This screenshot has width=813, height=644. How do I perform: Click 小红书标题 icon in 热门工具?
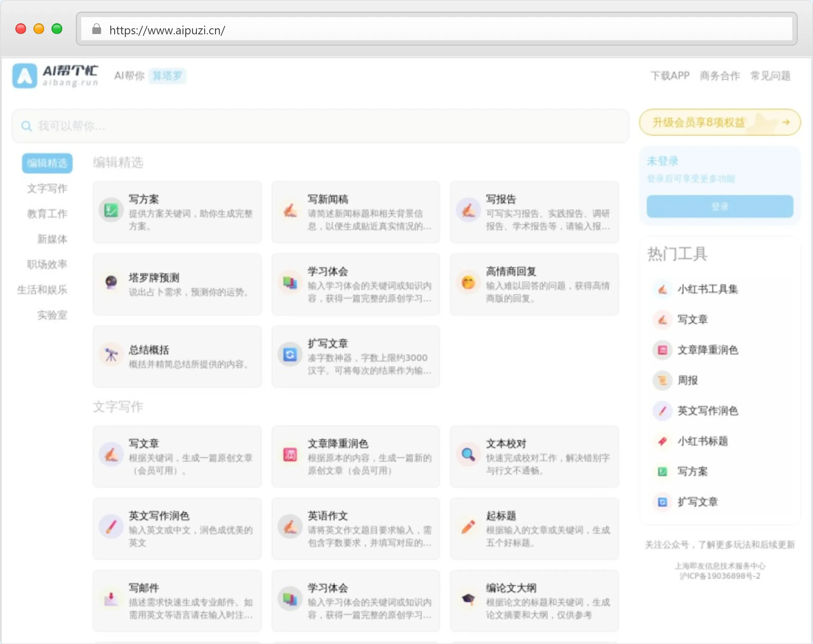(x=662, y=441)
